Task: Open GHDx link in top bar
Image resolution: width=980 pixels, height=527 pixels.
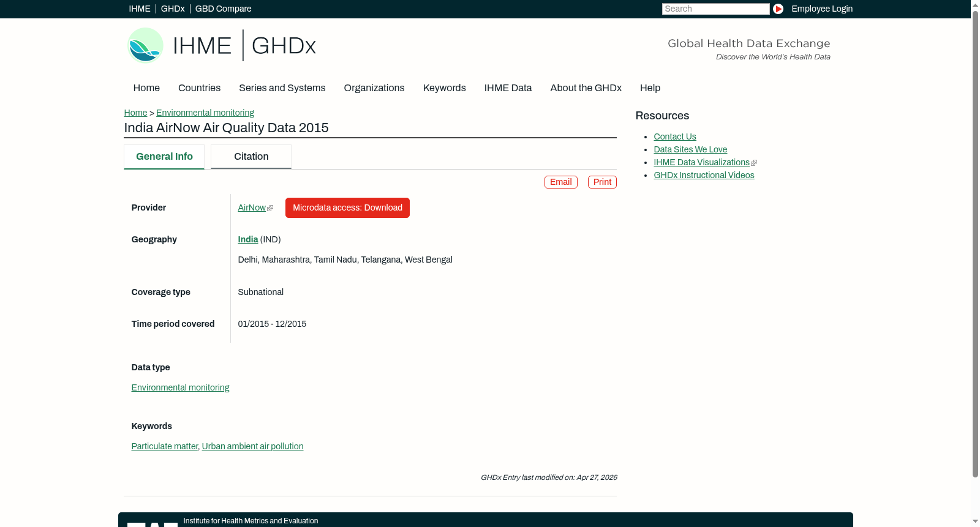Action: (173, 9)
